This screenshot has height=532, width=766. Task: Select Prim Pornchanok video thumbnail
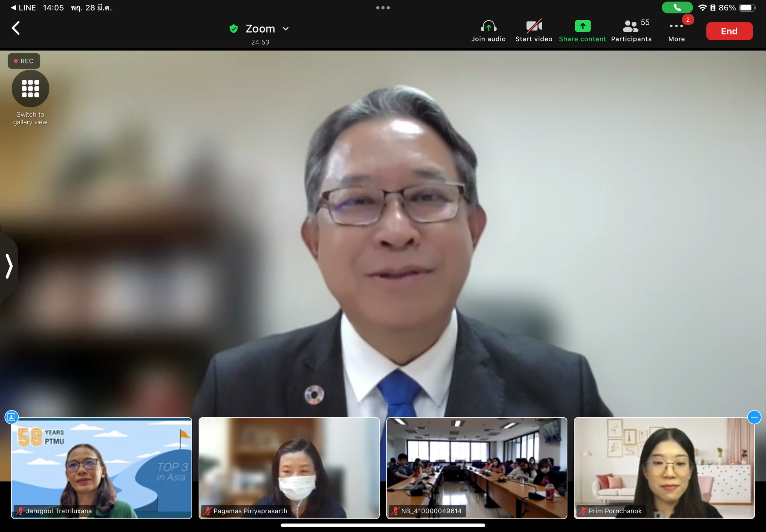[664, 468]
